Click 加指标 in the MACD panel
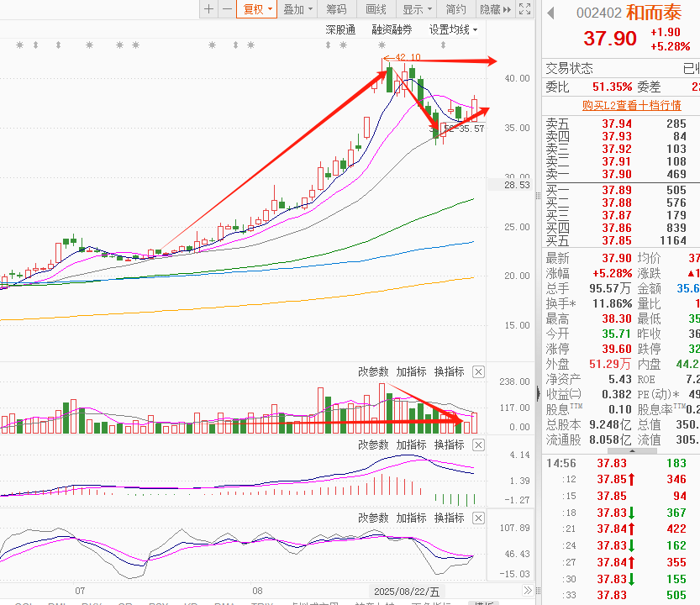This screenshot has height=605, width=700. tap(411, 445)
